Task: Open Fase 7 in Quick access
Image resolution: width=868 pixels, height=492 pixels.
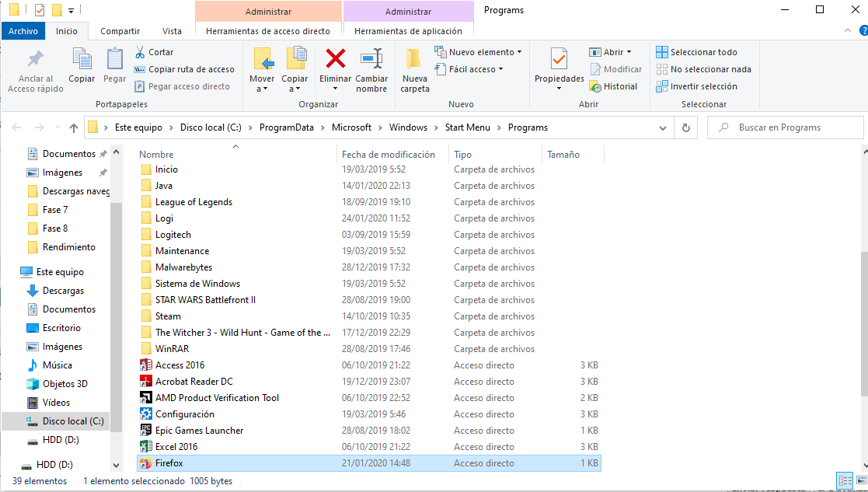Action: pos(47,210)
